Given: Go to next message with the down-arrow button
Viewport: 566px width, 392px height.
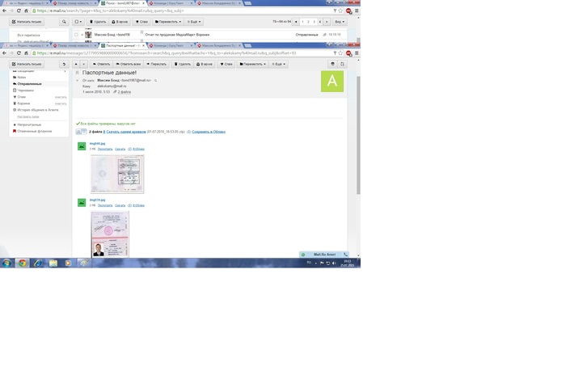Looking at the screenshot, I should 84,64.
